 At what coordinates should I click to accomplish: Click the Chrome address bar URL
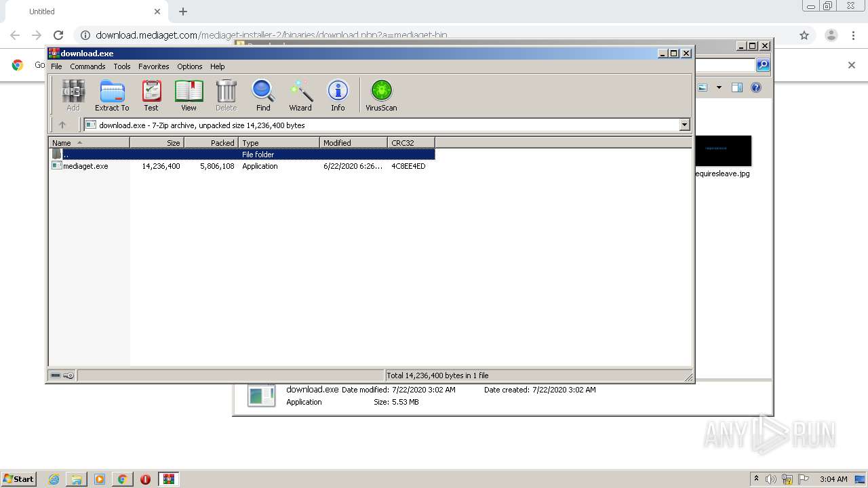tap(271, 35)
